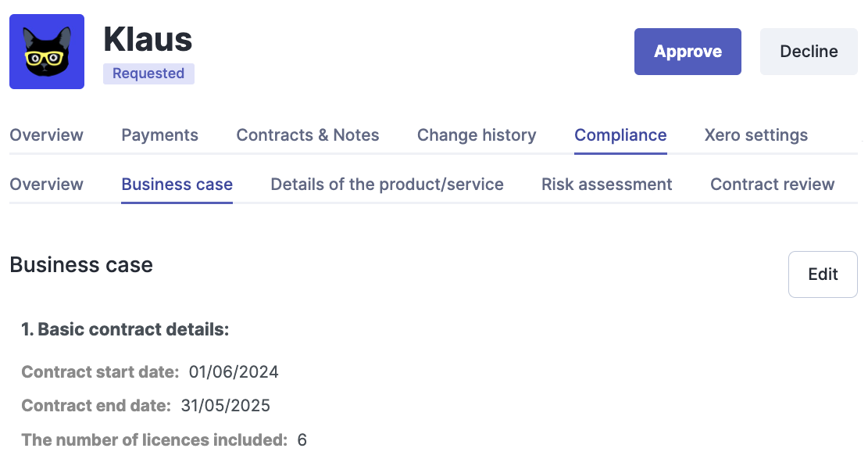
Task: View the Change history tab
Action: coord(477,135)
